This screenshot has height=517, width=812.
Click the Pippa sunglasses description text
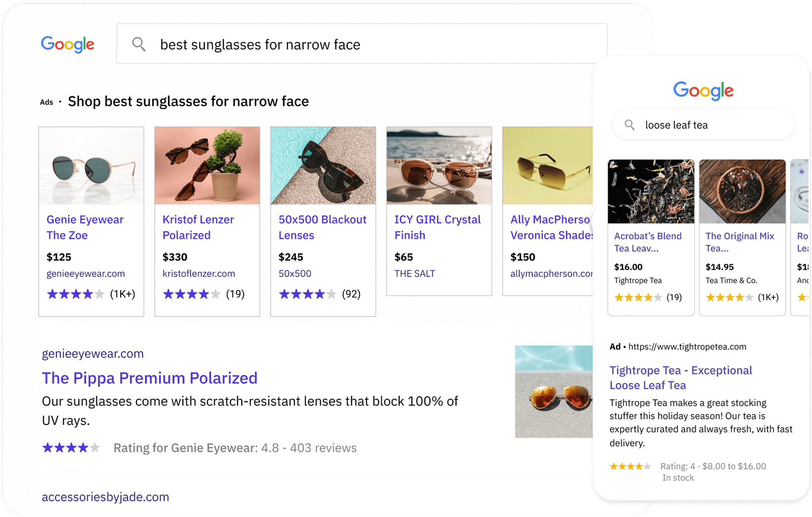point(250,411)
